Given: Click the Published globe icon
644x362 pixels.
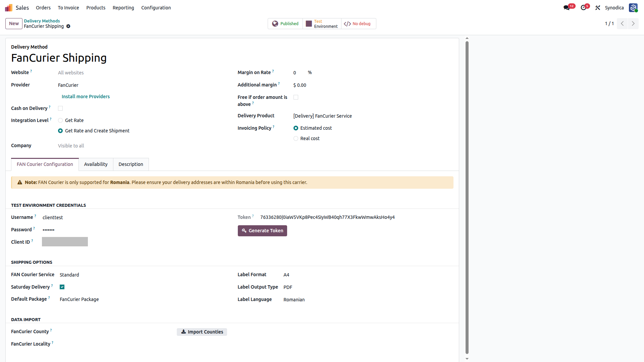Looking at the screenshot, I should (x=275, y=24).
